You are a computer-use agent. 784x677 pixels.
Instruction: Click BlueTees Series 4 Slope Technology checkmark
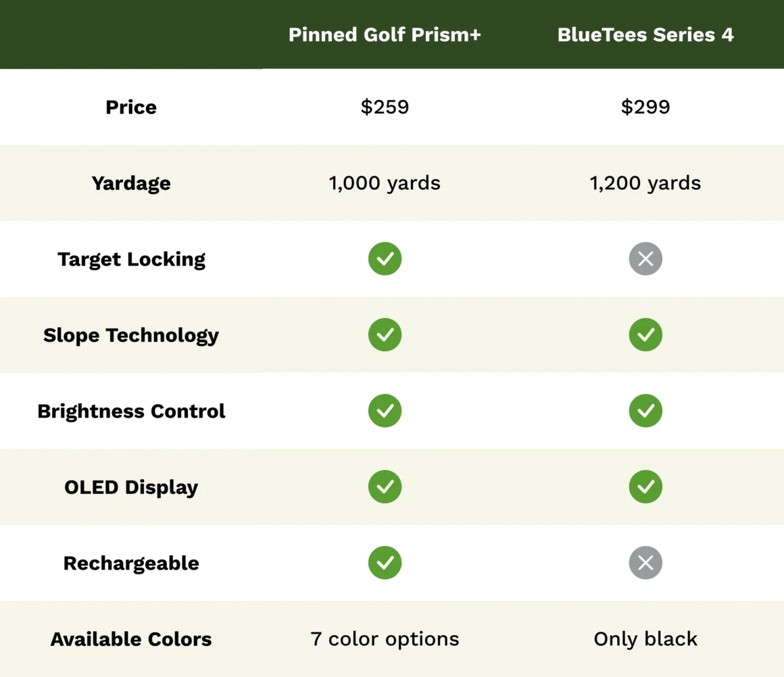pos(645,335)
